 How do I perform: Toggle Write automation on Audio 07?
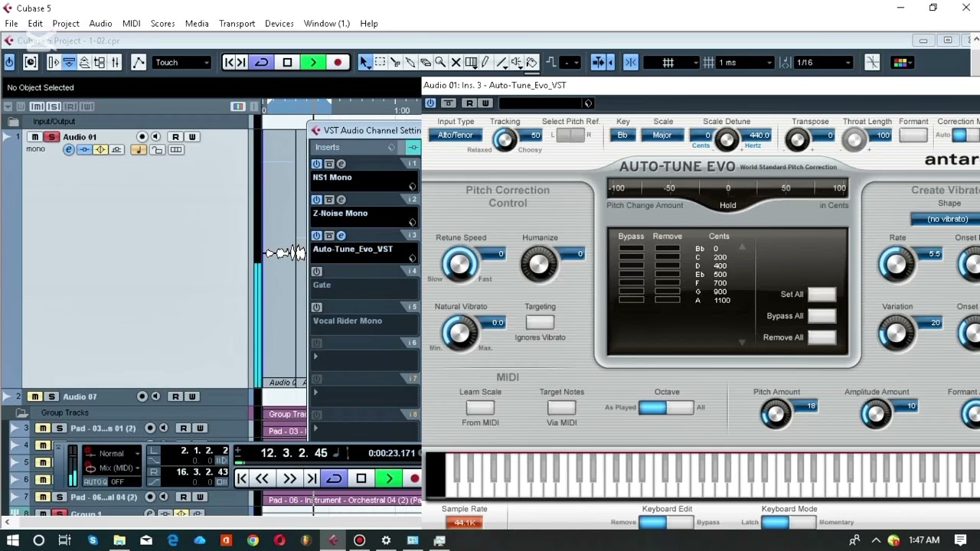[x=192, y=396]
